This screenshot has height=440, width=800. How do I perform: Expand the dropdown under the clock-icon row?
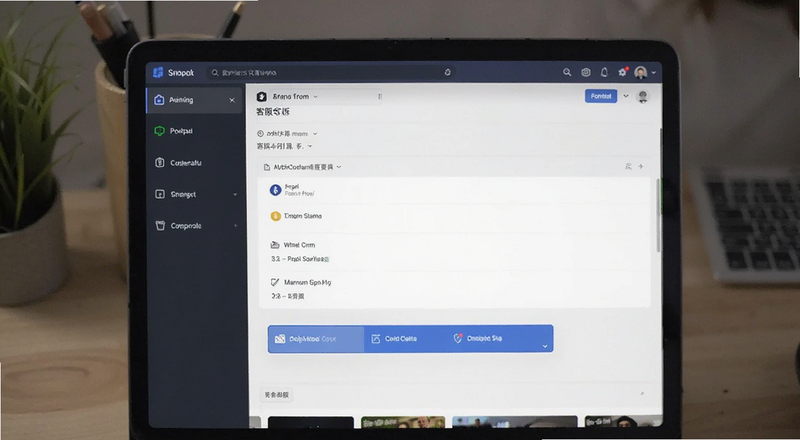[285, 146]
